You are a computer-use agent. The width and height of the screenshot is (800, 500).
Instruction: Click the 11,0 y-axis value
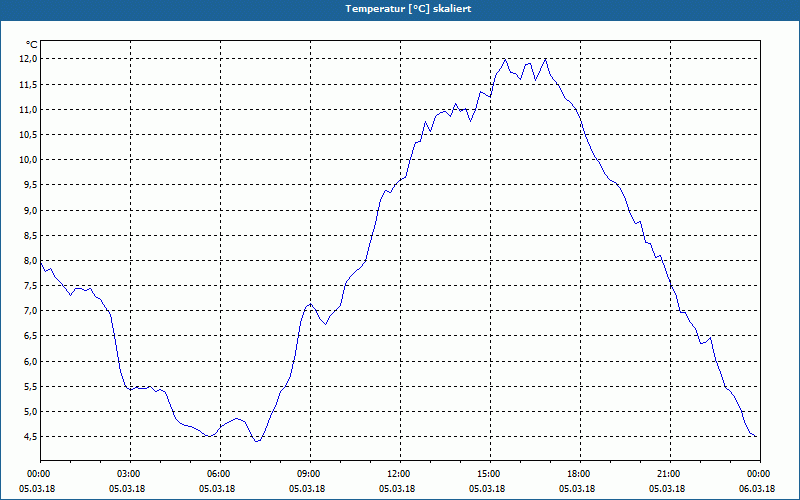(29, 109)
